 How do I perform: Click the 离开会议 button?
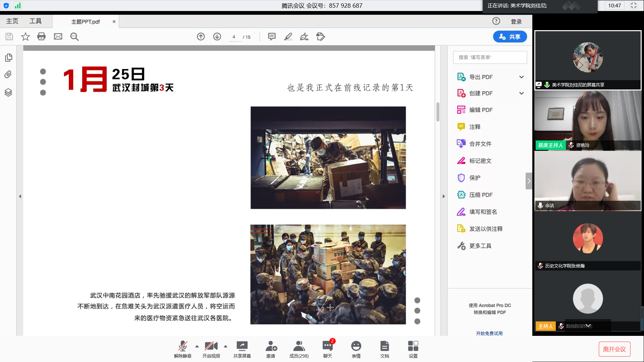click(614, 349)
